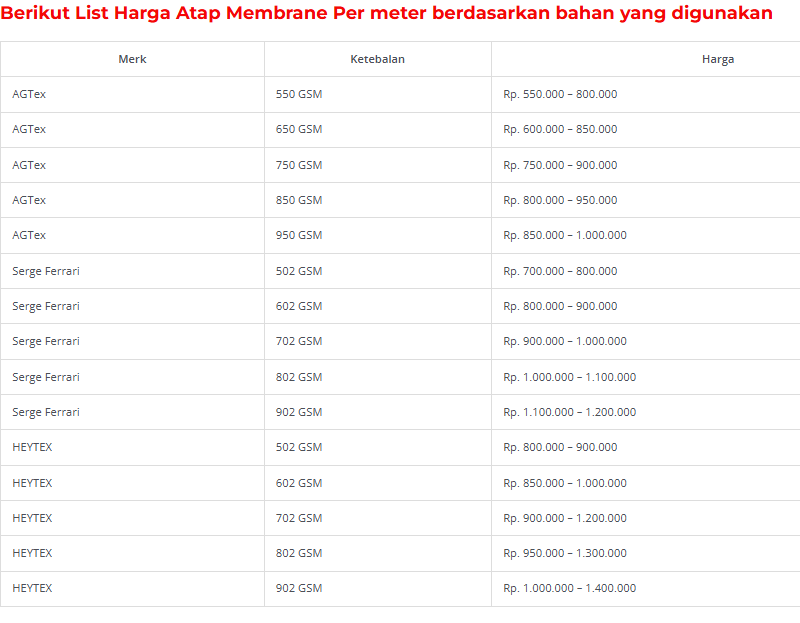Screen dimensions: 800x623
Task: Click the 'Ketebalan' column header
Action: click(378, 59)
